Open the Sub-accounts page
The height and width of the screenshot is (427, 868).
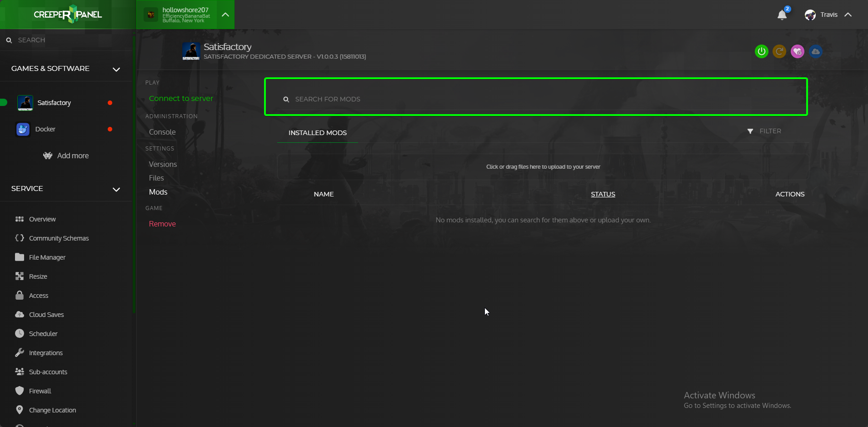click(48, 372)
